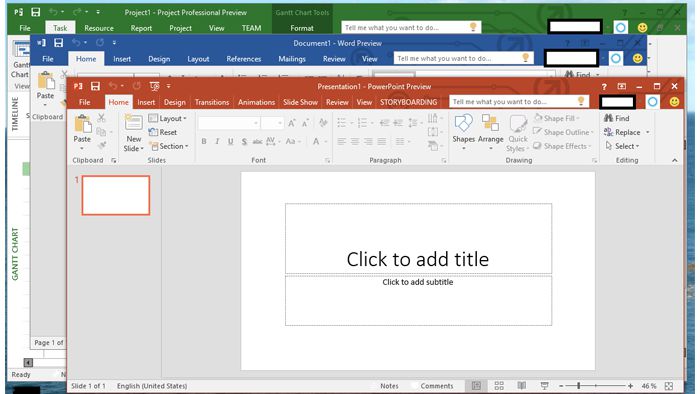Align text left in PowerPoint Paragraph group

pos(342,141)
